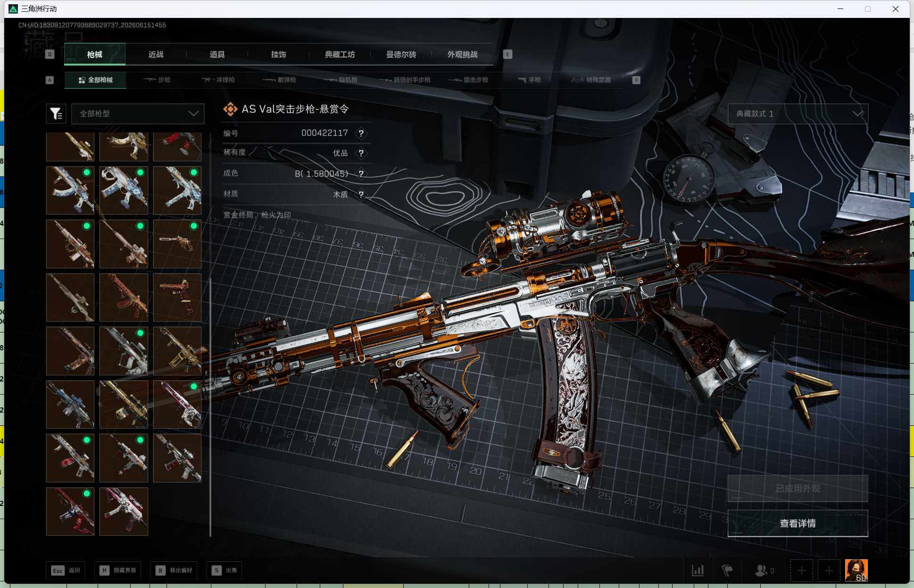Image resolution: width=914 pixels, height=588 pixels.
Task: Click the 三角洲行动 app icon in title bar
Action: point(13,9)
